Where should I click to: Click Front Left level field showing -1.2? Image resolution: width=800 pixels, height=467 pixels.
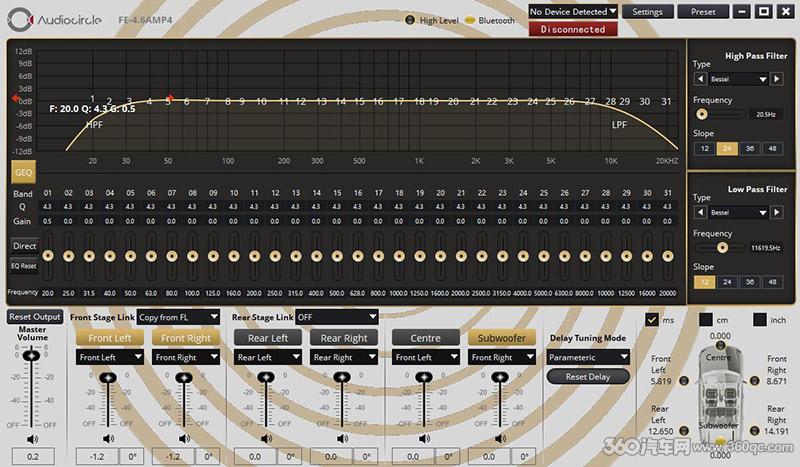97,456
